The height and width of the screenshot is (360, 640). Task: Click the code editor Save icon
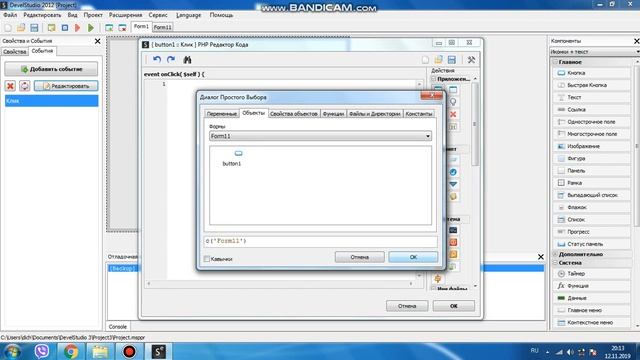pos(452,60)
